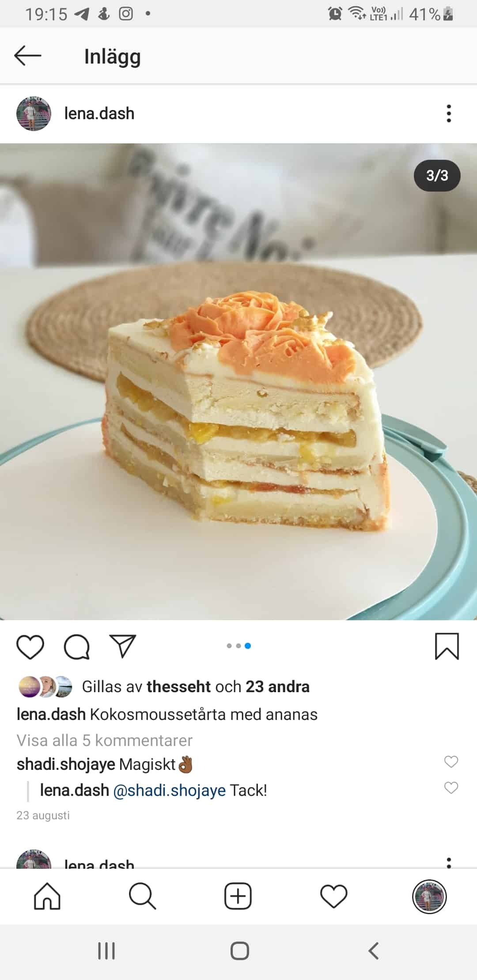Go to Home tab in bottom navigation
Image resolution: width=477 pixels, height=980 pixels.
47,896
